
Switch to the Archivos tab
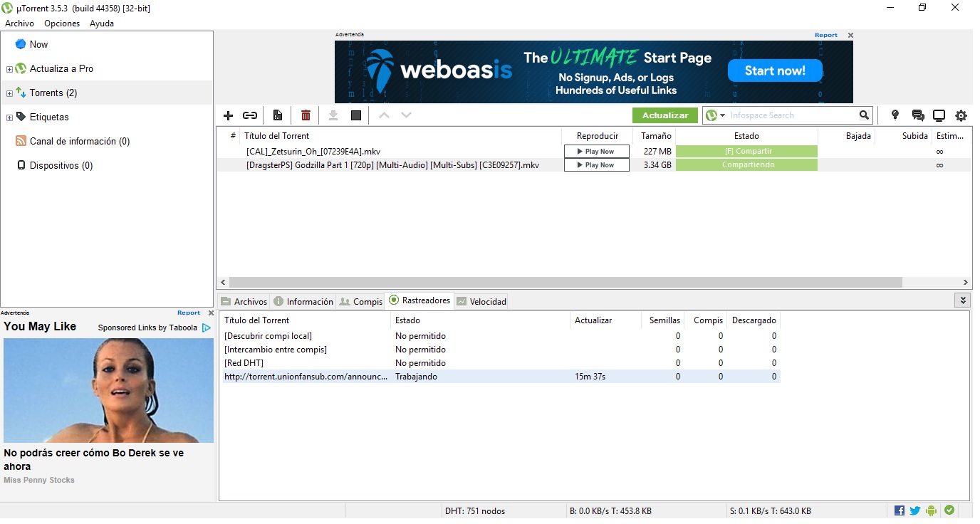[244, 301]
